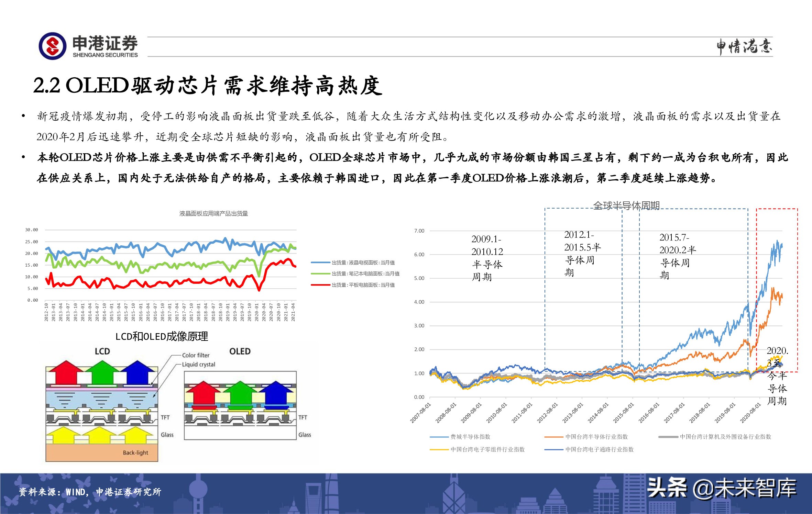
Task: Click the legend entry 中国台湾计算机及外围设备行业指数
Action: [715, 437]
